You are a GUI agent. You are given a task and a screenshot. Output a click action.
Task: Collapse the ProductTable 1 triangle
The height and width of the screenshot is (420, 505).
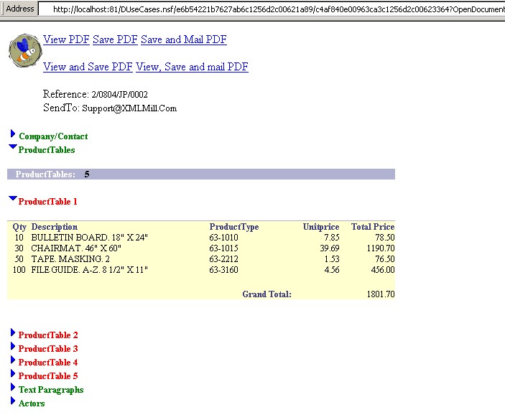tap(13, 198)
